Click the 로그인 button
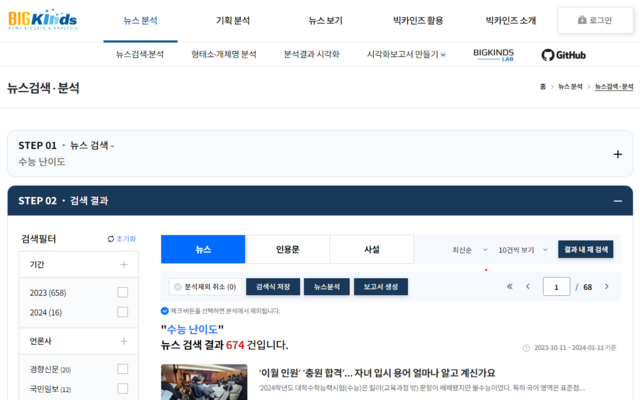The width and height of the screenshot is (640, 400). (595, 20)
